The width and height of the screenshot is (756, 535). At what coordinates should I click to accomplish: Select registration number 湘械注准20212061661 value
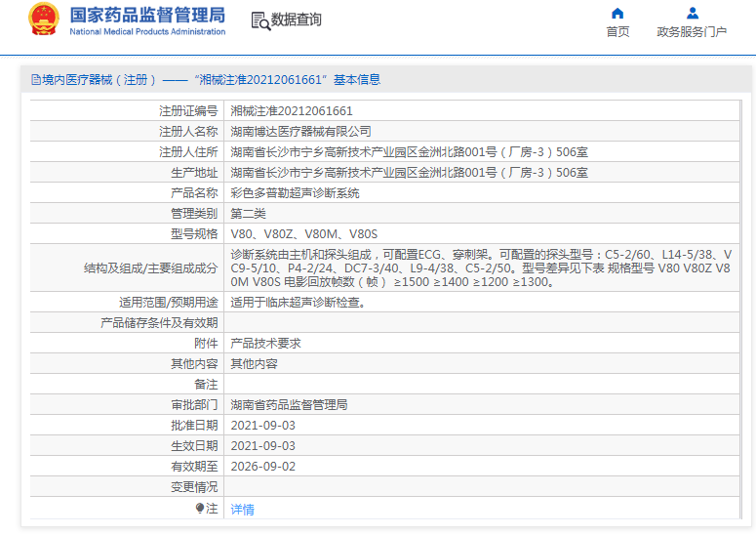292,111
